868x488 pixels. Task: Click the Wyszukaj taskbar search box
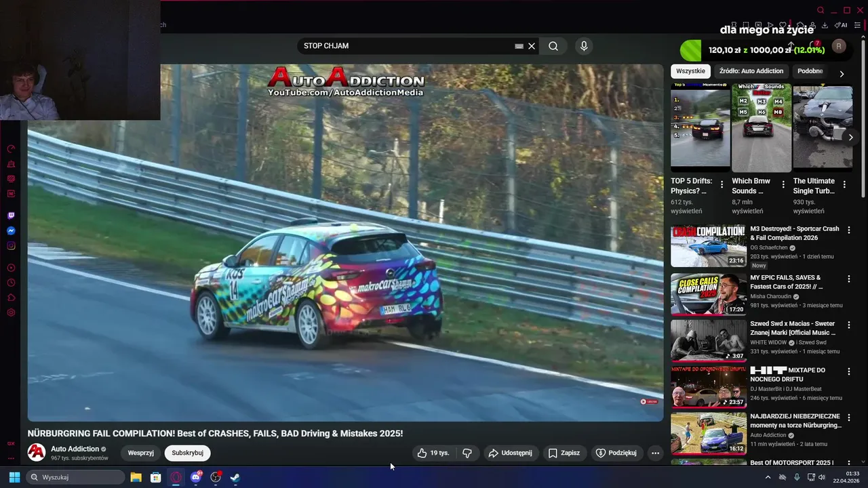point(75,477)
